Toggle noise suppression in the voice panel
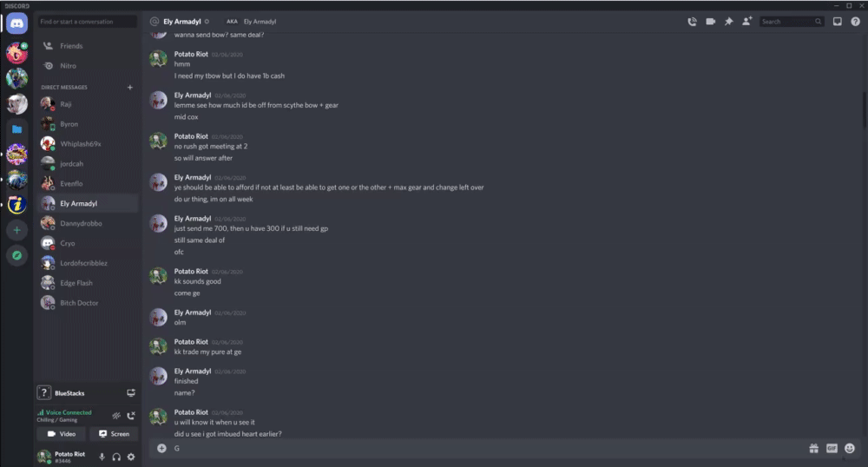The width and height of the screenshot is (868, 467). tap(116, 416)
